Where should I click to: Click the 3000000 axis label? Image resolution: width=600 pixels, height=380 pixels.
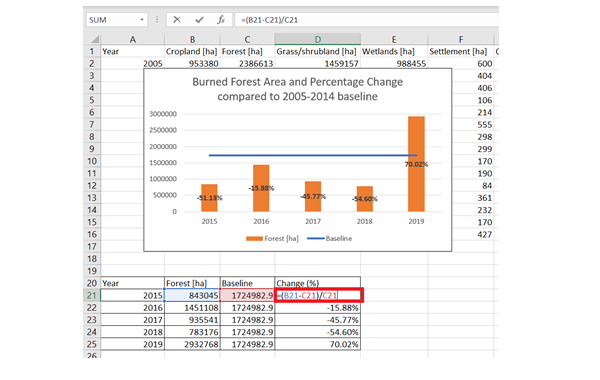coord(163,114)
